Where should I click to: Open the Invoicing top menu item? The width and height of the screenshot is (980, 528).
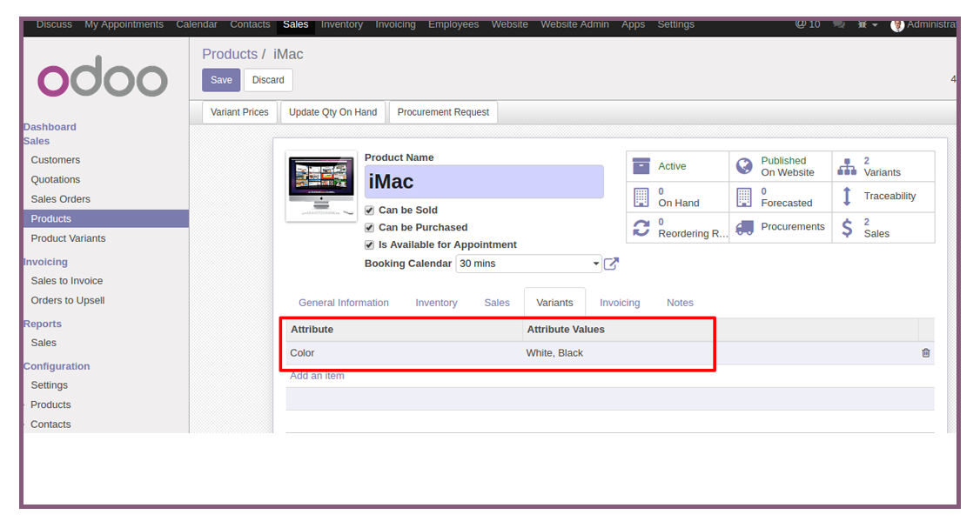pyautogui.click(x=395, y=24)
